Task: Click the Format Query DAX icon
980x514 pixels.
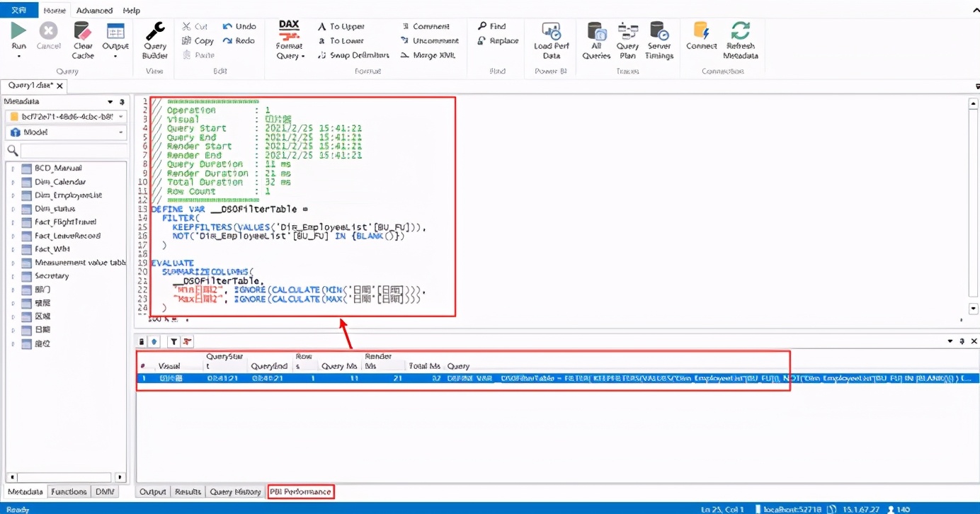Action: 289,40
